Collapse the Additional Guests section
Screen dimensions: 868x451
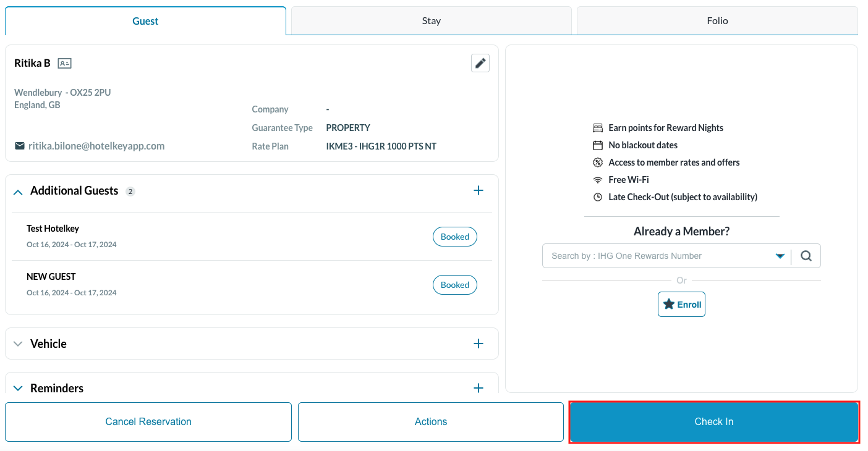[x=19, y=192]
